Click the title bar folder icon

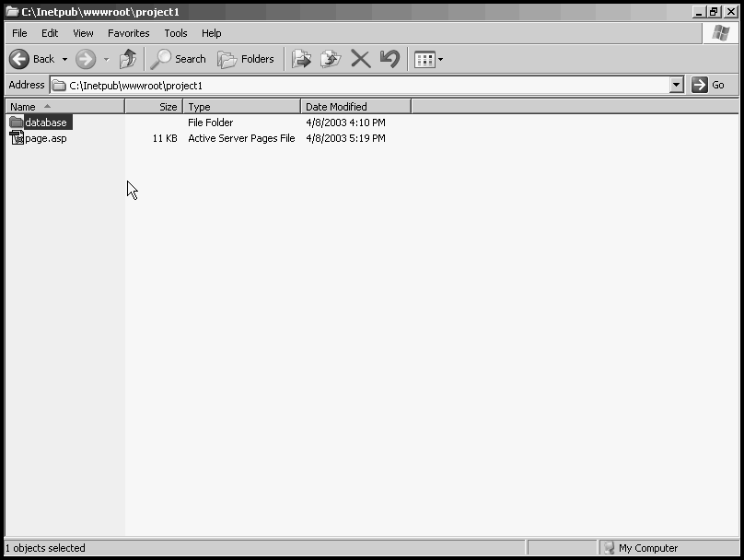point(12,11)
